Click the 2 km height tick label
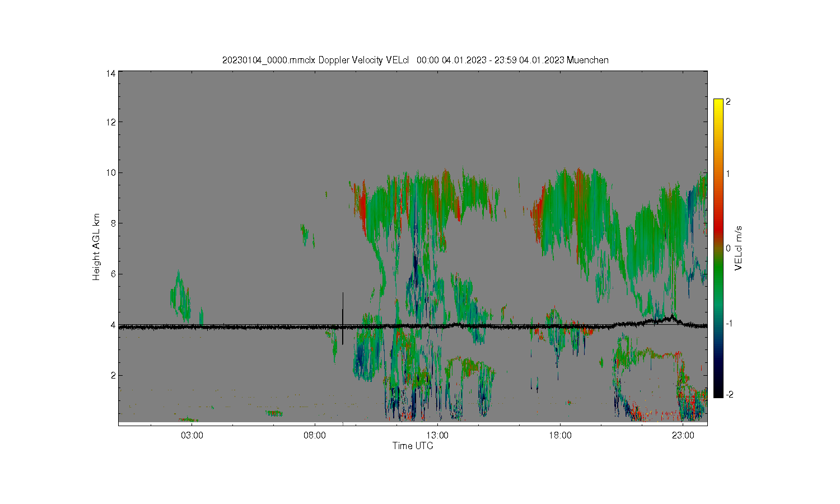Screen dimensions: 840x504 pos(114,375)
